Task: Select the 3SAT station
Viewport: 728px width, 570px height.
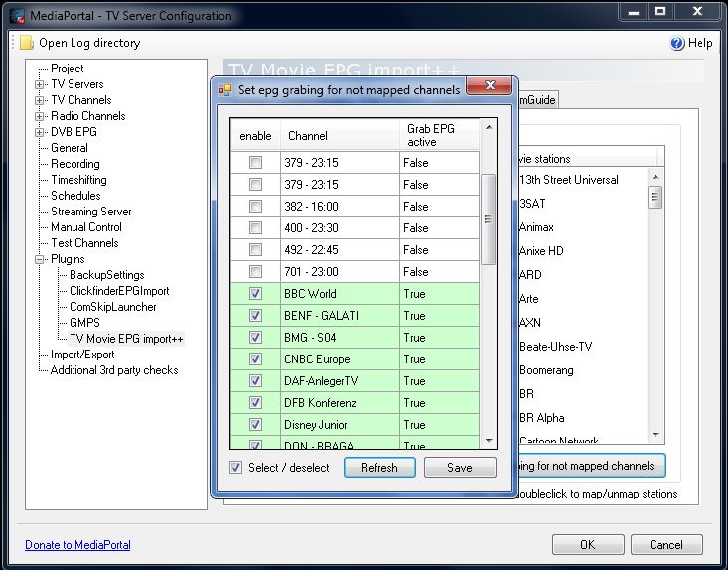Action: (x=532, y=204)
